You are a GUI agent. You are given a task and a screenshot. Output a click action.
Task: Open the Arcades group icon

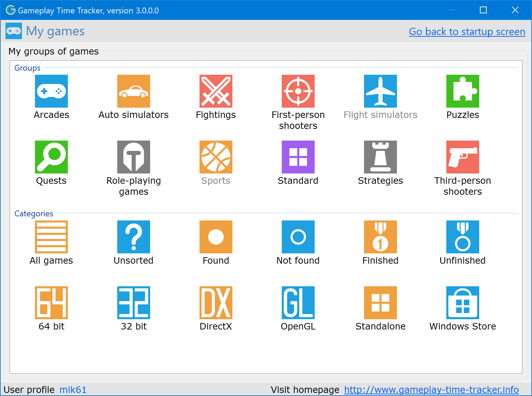tap(51, 91)
